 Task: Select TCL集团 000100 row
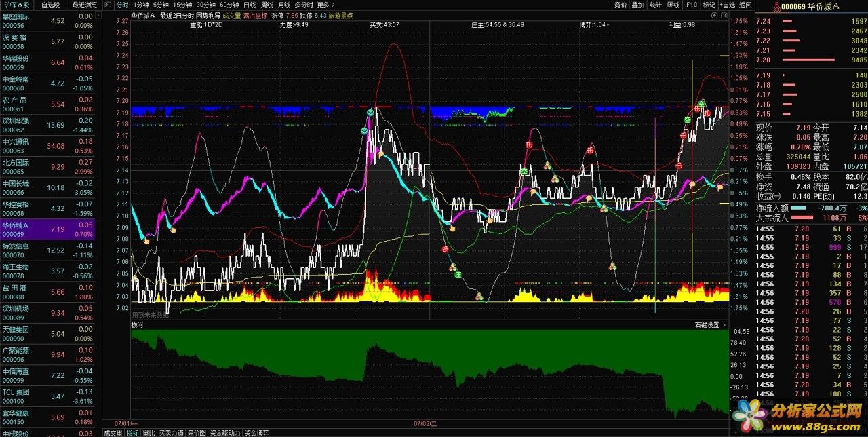click(47, 396)
